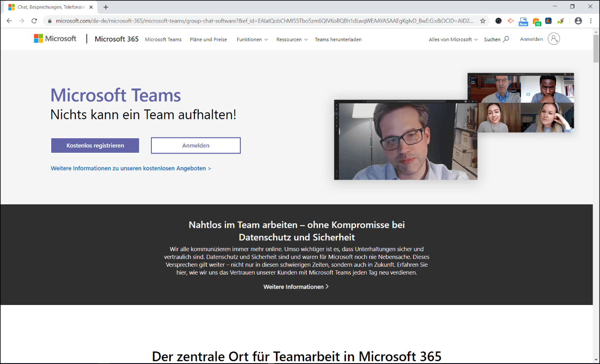Image resolution: width=600 pixels, height=364 pixels.
Task: Reload the page with the refresh icon
Action: click(34, 20)
